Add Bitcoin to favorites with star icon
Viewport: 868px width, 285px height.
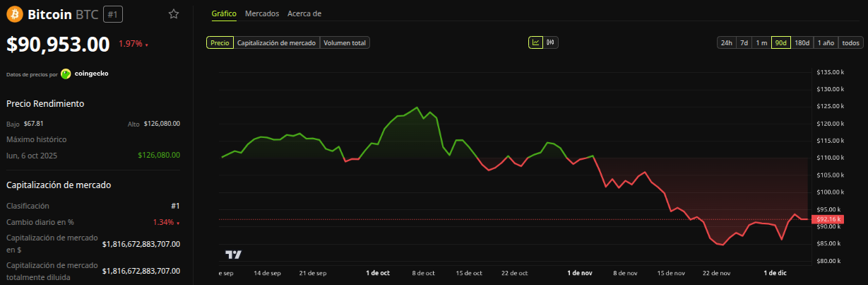[174, 14]
